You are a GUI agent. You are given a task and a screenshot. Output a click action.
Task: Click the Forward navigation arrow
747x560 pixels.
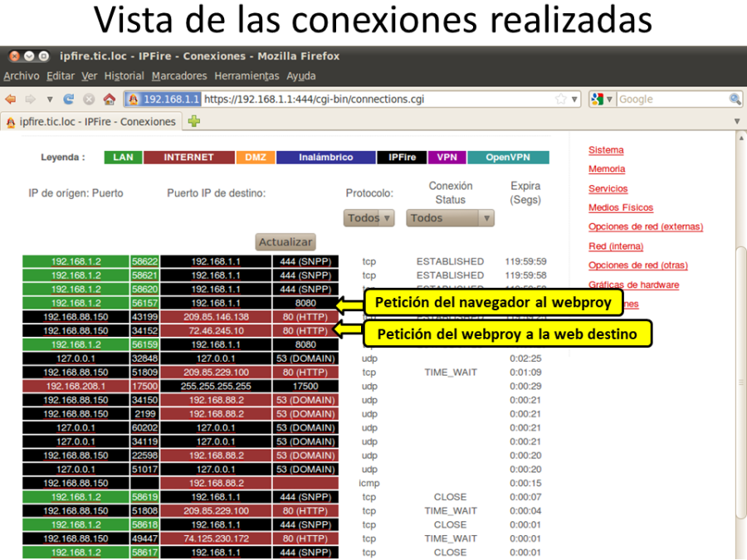[x=31, y=98]
